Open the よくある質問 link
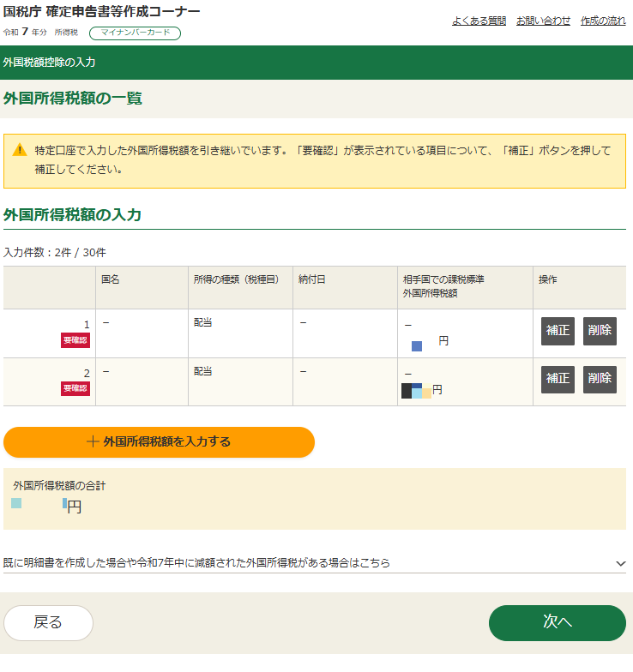The height and width of the screenshot is (672, 633). [x=479, y=21]
